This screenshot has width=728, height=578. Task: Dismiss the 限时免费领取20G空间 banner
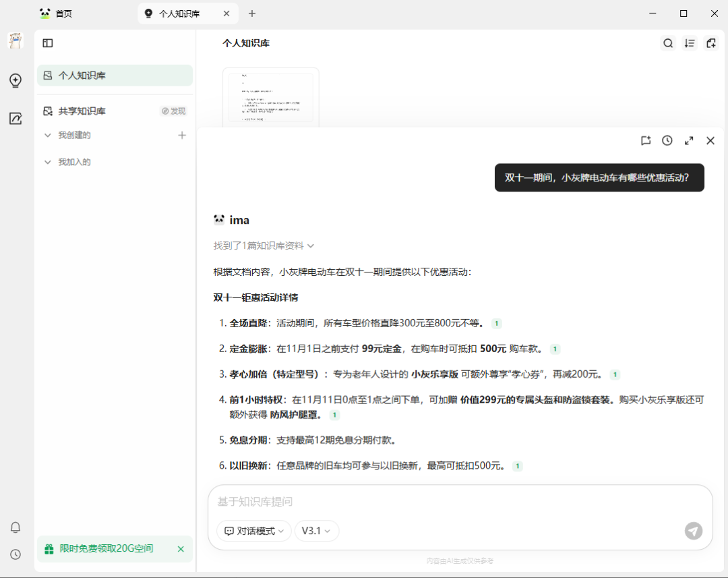pos(181,549)
